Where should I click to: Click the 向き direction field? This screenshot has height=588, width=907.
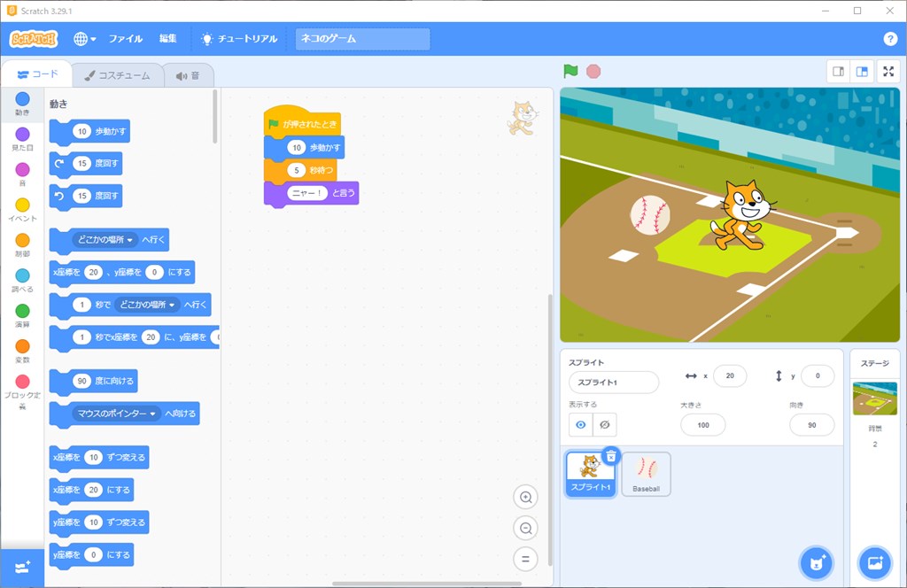coord(812,425)
